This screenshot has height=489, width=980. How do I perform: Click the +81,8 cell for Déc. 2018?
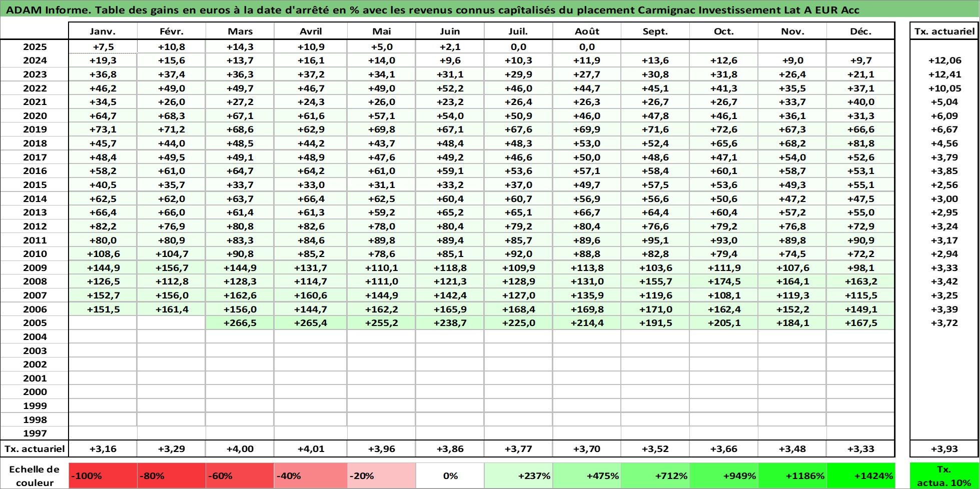pyautogui.click(x=860, y=143)
